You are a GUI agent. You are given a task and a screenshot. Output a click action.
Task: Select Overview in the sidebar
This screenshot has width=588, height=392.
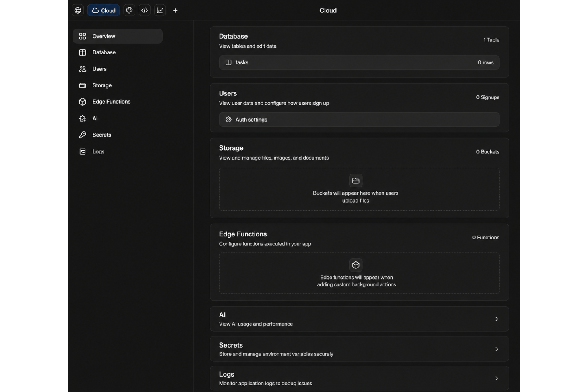pos(118,36)
